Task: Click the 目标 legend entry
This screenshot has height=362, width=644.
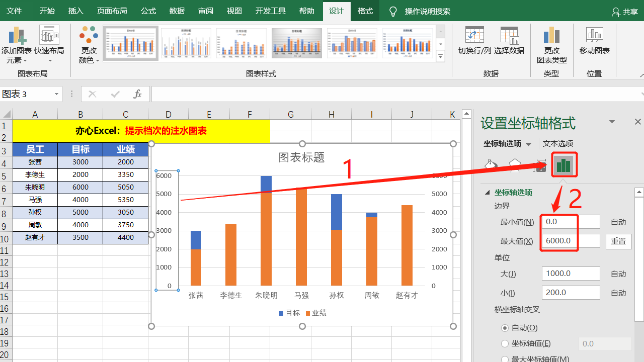Action: (x=290, y=313)
